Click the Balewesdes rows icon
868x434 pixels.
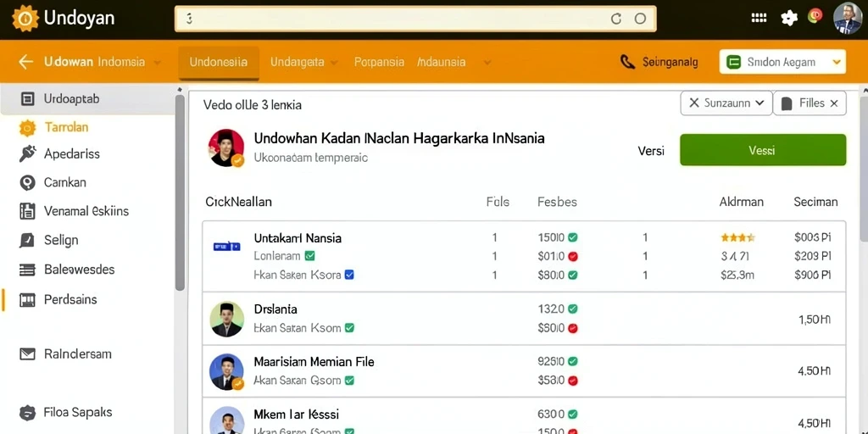[x=27, y=270]
